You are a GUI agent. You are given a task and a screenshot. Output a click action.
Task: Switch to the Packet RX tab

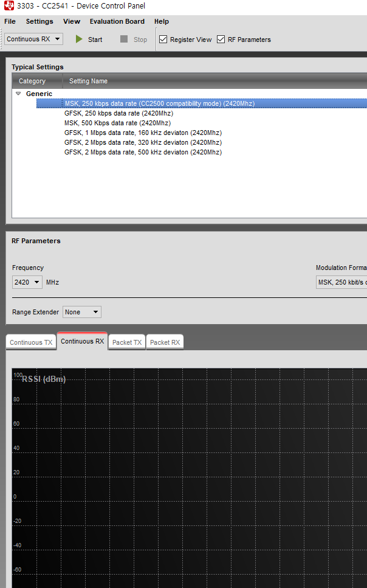(165, 342)
